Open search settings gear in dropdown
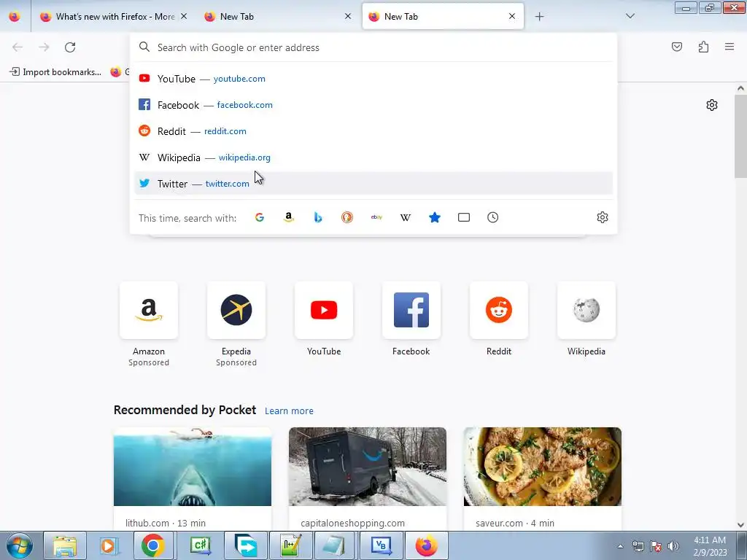The width and height of the screenshot is (747, 560). pos(602,217)
